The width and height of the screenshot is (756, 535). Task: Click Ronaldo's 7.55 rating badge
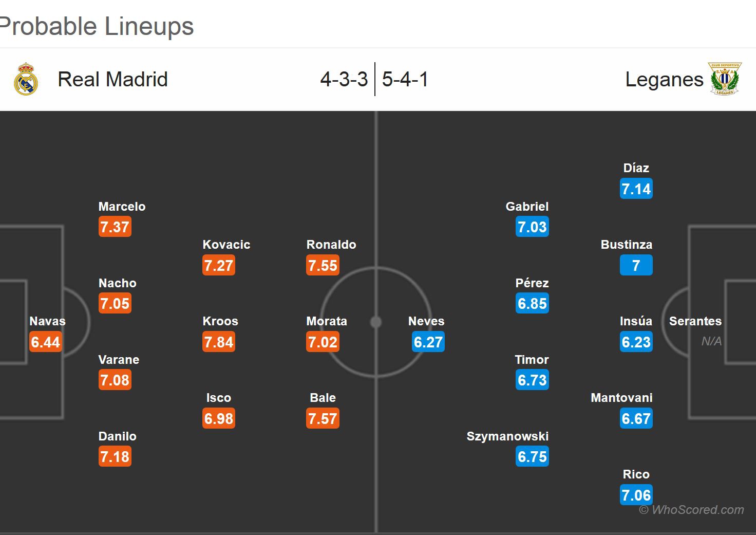[323, 265]
